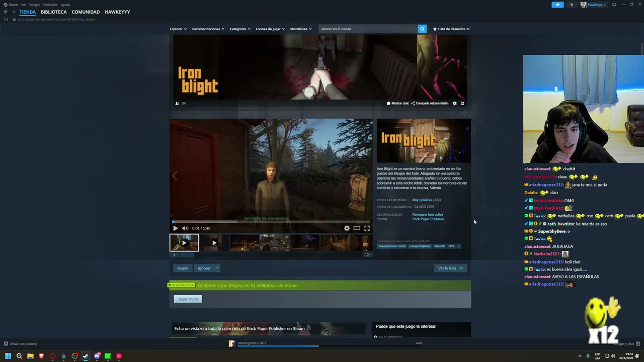The height and width of the screenshot is (362, 644).
Task: Open the Ayuda menu
Action: pos(65,5)
